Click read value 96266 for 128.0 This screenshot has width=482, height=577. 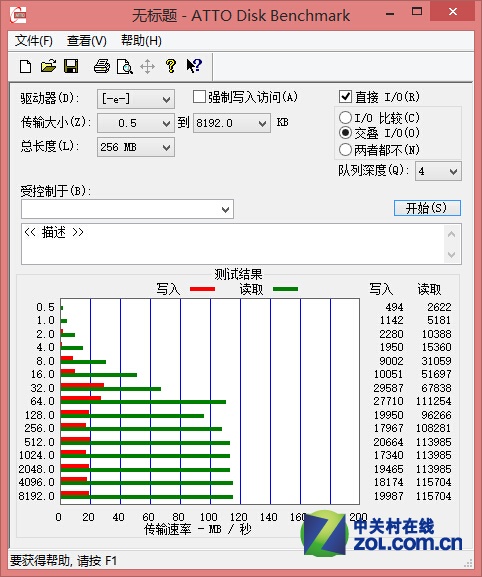[x=436, y=415]
